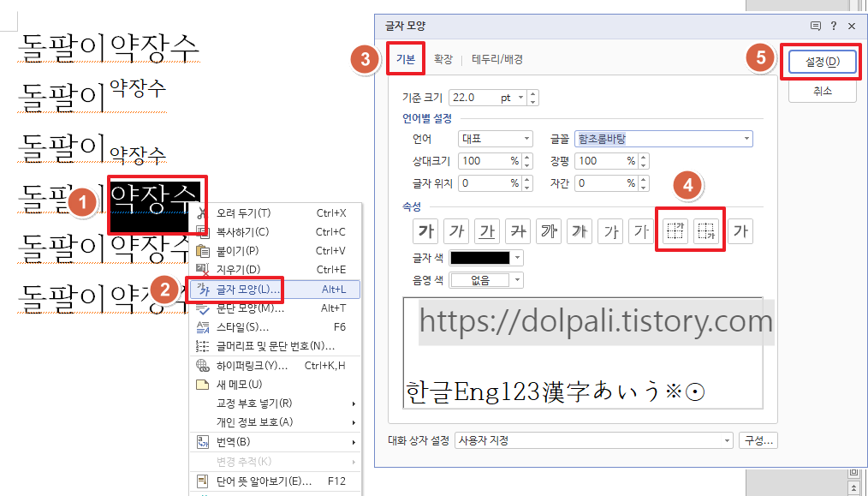Switch to the 기본 tab
Screen dimensions: 868x496
tap(406, 59)
